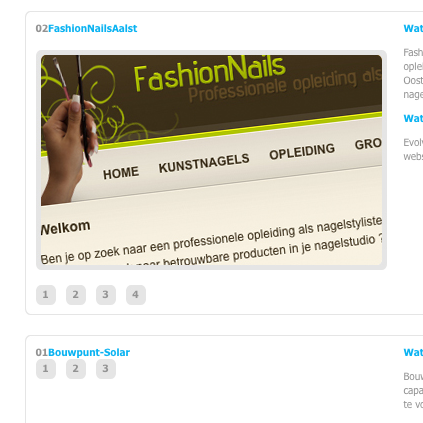Select slide 3 of the Bouwpunt-Solar gallery
The image size is (423, 423).
click(106, 369)
